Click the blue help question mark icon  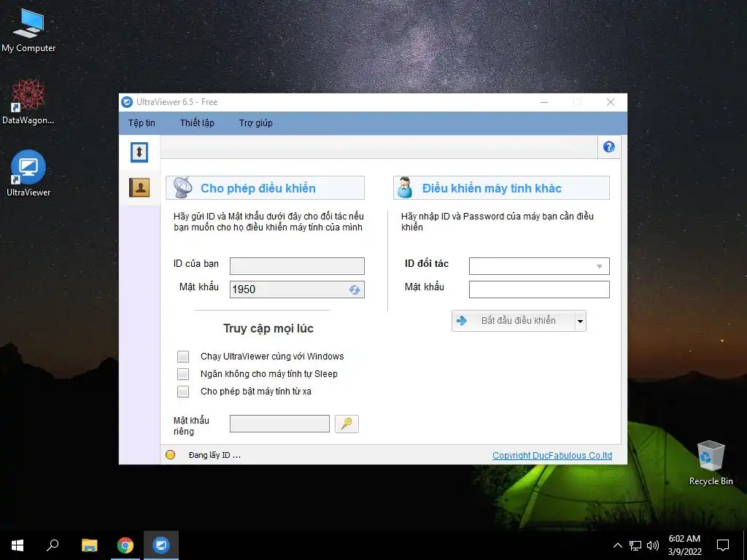point(608,147)
